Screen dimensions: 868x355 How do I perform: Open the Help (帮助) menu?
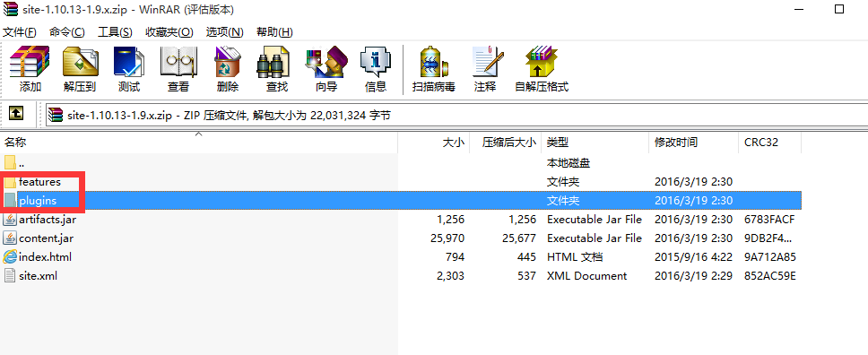[274, 31]
